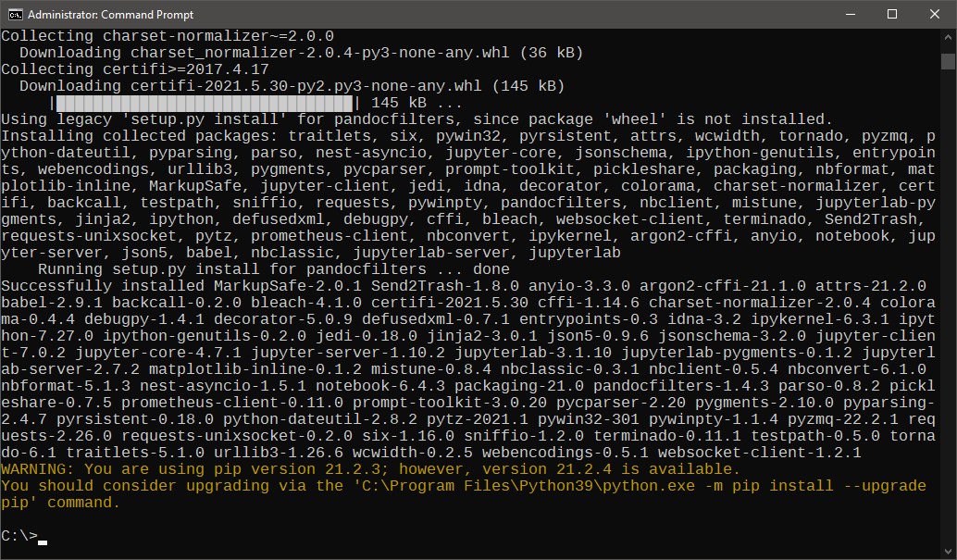Click the 'Using legacy' setup.py install message
This screenshot has width=957, height=560.
(x=416, y=119)
